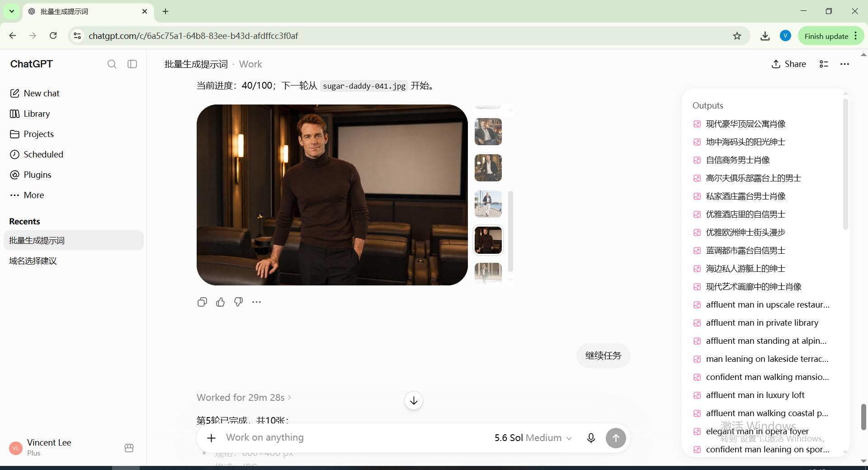This screenshot has height=470, width=868.
Task: Send the message with the up-arrow button
Action: coord(615,438)
